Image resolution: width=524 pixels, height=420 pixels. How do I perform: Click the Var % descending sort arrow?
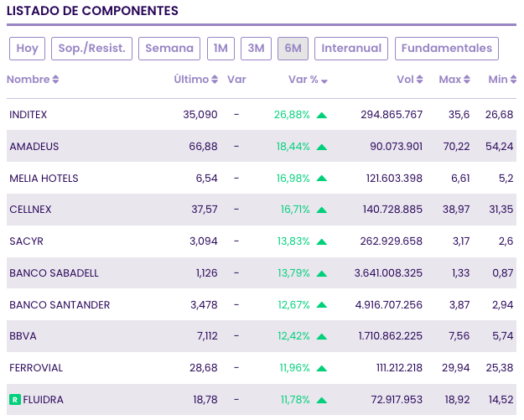click(324, 81)
